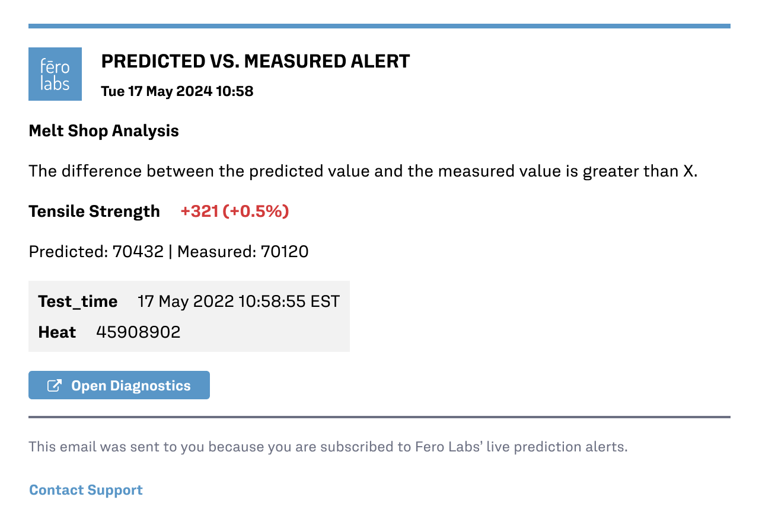Screen dimensions: 759x532
Task: Click the subscription notice footer text
Action: [x=328, y=447]
